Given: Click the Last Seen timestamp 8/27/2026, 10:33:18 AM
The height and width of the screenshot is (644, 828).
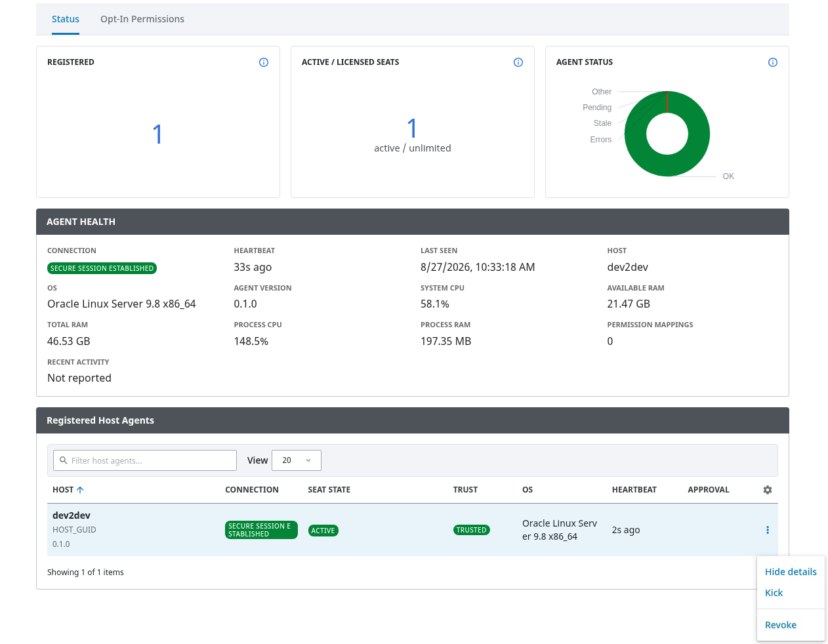Looking at the screenshot, I should tap(478, 267).
